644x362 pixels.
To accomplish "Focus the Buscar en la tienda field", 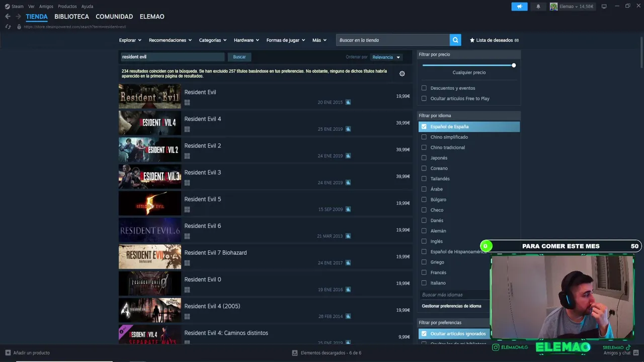I will tap(392, 40).
